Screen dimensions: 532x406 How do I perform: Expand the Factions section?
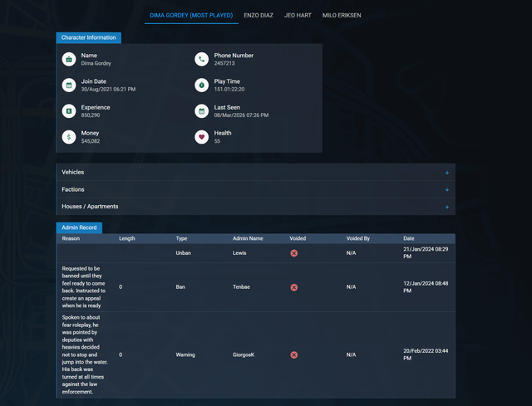(x=255, y=189)
